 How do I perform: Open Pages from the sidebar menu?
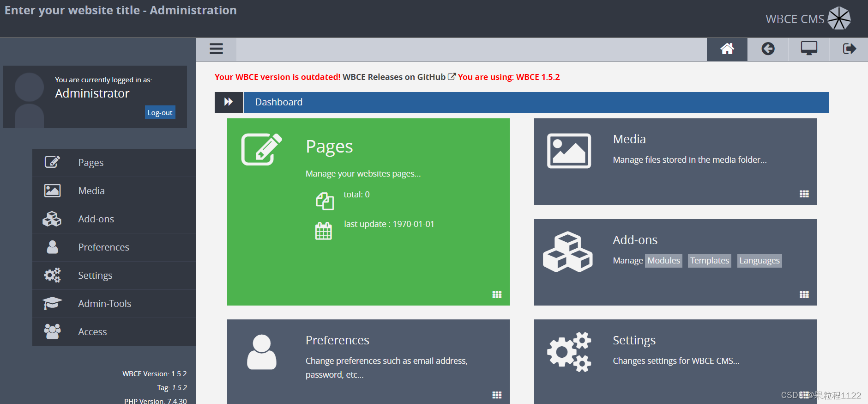[114, 163]
